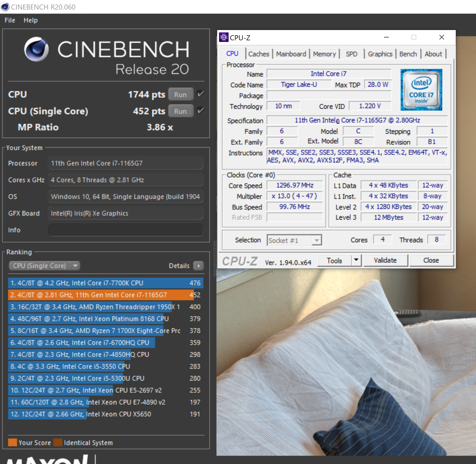Click the Bus Speed value 99.76 MHz
This screenshot has height=464, width=476.
click(295, 207)
